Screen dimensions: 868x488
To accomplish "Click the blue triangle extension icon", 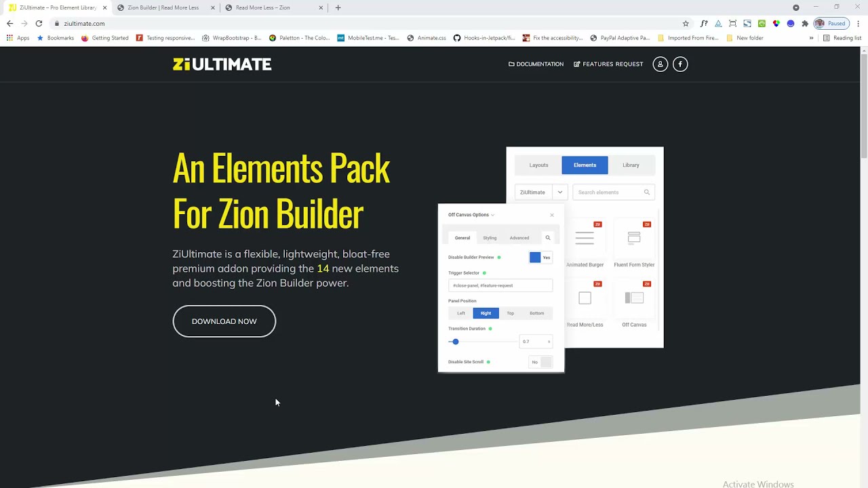I will 718,23.
